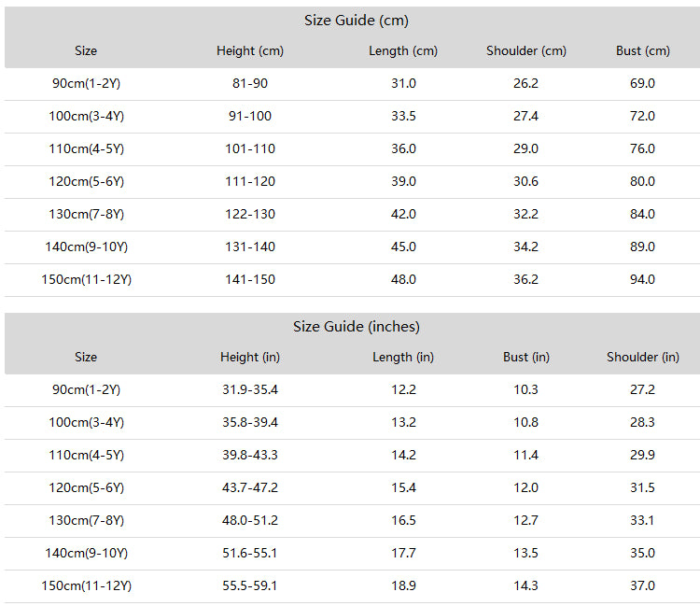The image size is (700, 606).
Task: Select the Length (cm) column header
Action: (403, 51)
